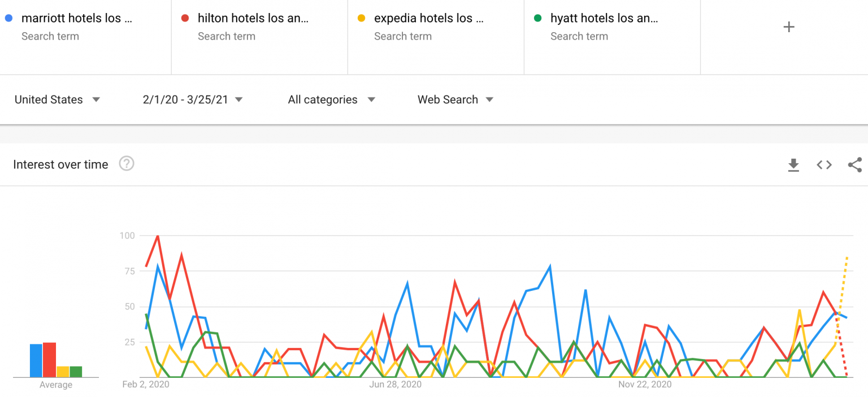This screenshot has width=868, height=397.
Task: Click the red Average bar
Action: click(x=49, y=360)
